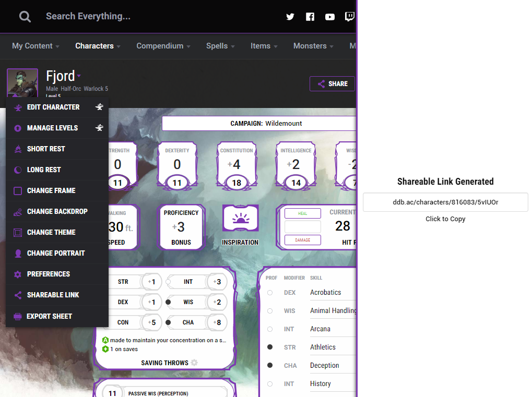Click the hit points amount input

303,226
